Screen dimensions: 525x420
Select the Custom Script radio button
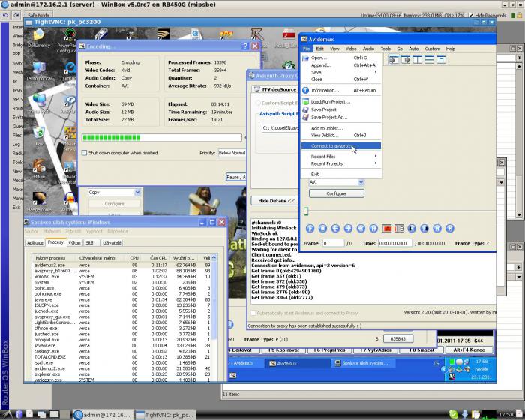(258, 103)
